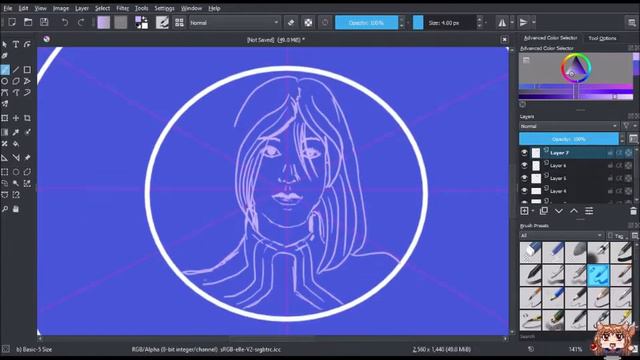Select the Reference Images pin tool
640x360 pixels.
pyautogui.click(x=27, y=158)
